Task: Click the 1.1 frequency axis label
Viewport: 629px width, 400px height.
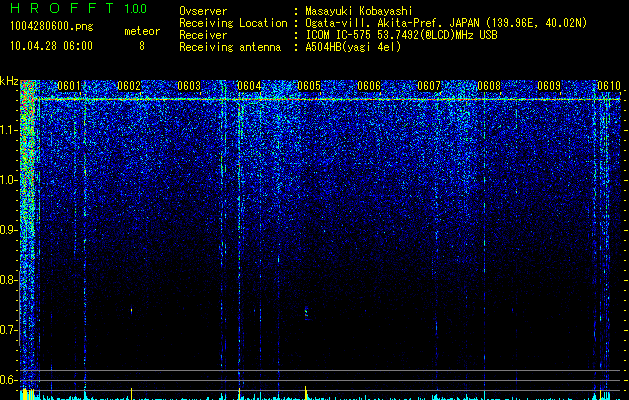Action: [x=9, y=130]
